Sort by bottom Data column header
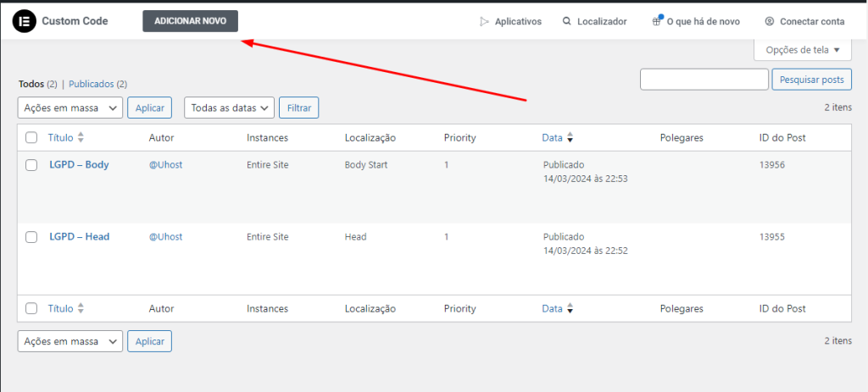868x392 pixels. [x=552, y=308]
